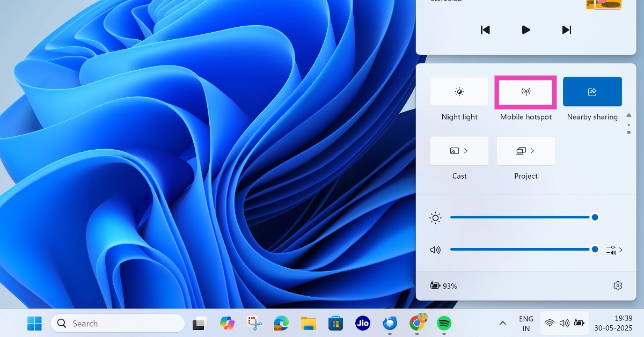Turn off Nearby sharing
Image resolution: width=644 pixels, height=337 pixels.
pyautogui.click(x=592, y=92)
